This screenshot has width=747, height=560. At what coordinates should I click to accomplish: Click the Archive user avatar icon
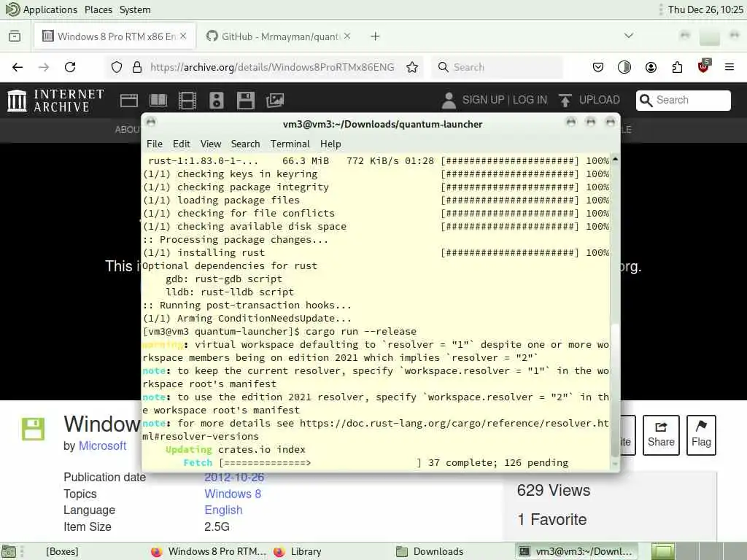click(x=449, y=101)
